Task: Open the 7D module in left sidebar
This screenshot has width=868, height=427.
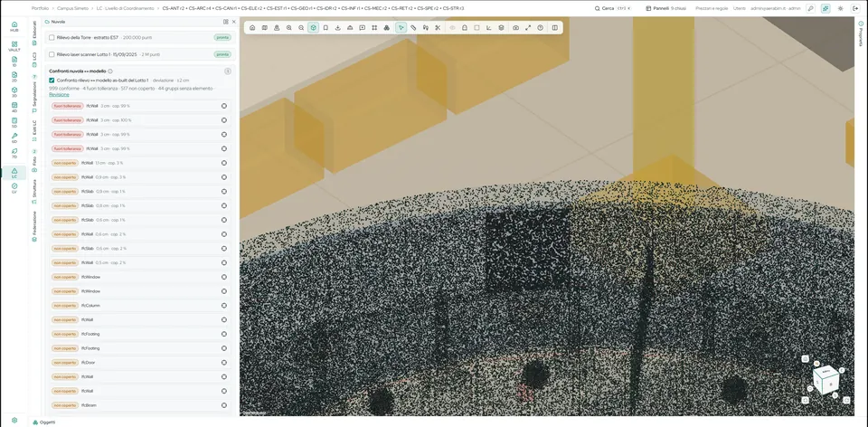Action: (x=14, y=153)
